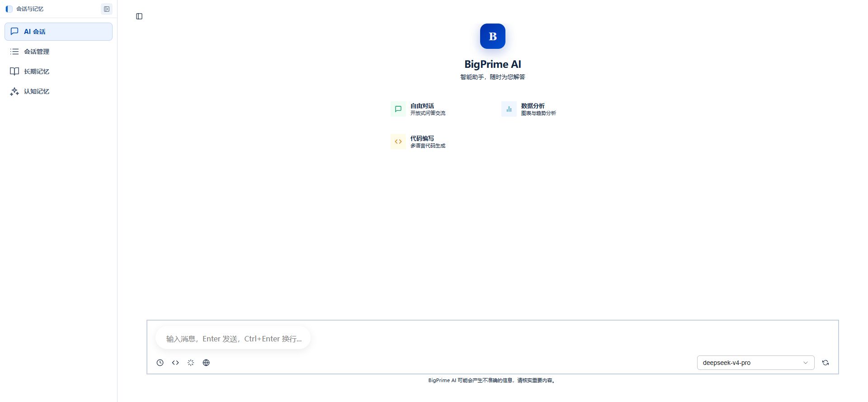Enable web search with the globe icon

point(206,363)
